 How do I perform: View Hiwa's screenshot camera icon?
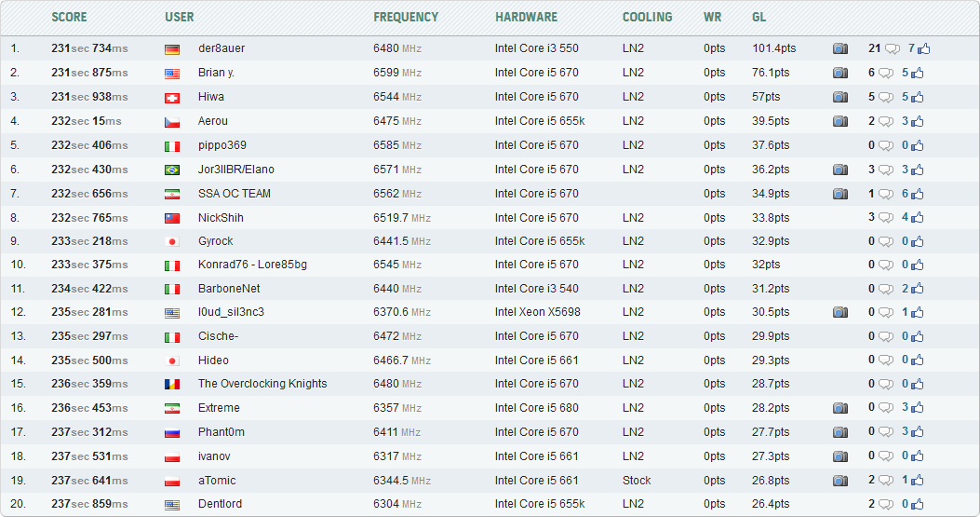click(x=840, y=97)
